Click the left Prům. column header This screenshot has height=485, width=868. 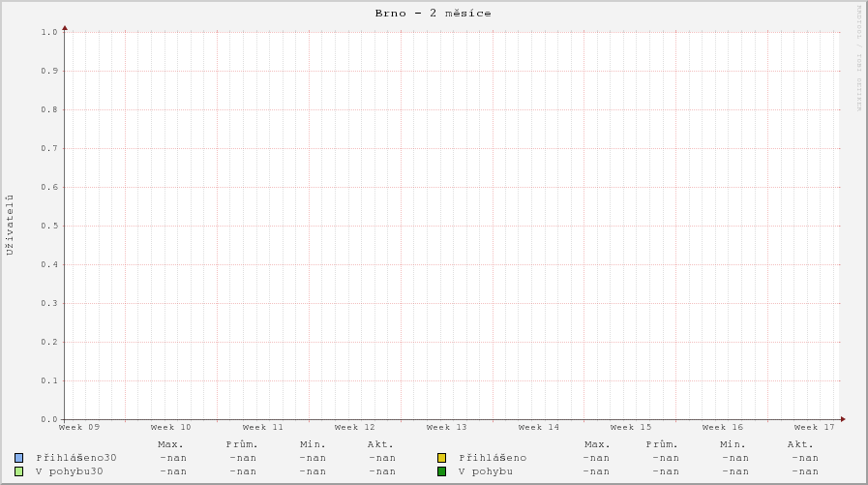click(x=242, y=444)
